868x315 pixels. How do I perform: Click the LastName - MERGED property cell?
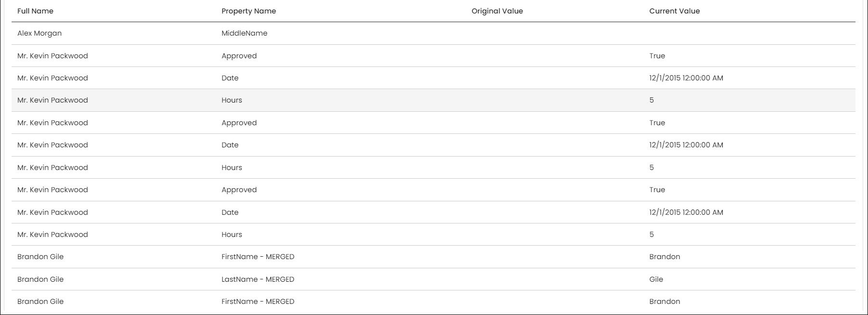coord(258,279)
